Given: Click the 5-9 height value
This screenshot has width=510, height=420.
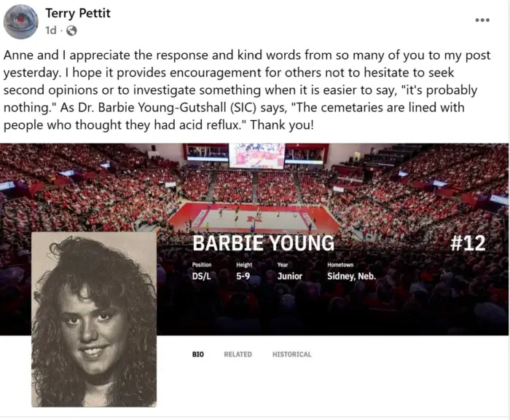Looking at the screenshot, I should coord(243,277).
